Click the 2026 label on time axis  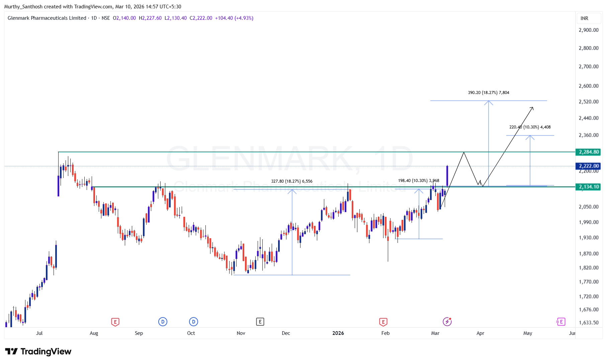point(338,333)
